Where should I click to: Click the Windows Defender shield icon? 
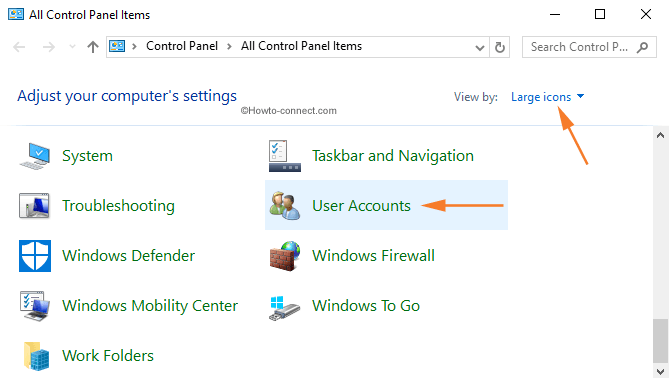pos(35,256)
